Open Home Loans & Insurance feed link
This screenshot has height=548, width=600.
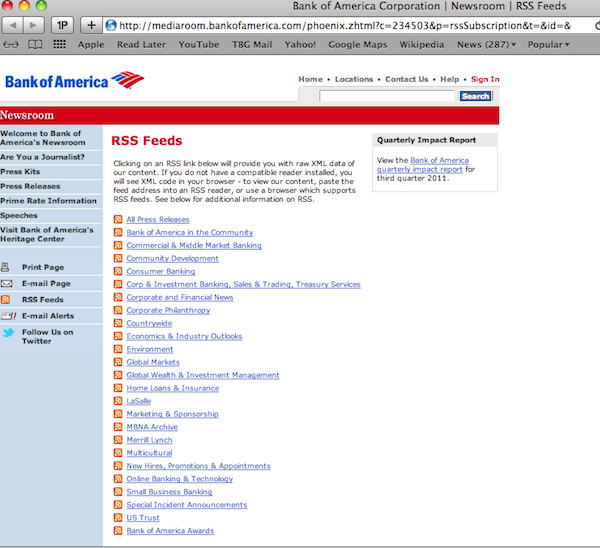click(x=173, y=388)
